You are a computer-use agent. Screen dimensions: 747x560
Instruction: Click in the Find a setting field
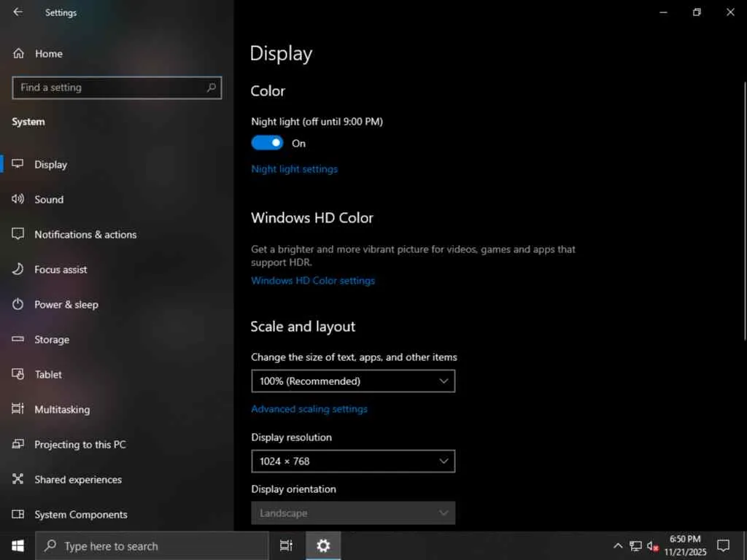(117, 87)
